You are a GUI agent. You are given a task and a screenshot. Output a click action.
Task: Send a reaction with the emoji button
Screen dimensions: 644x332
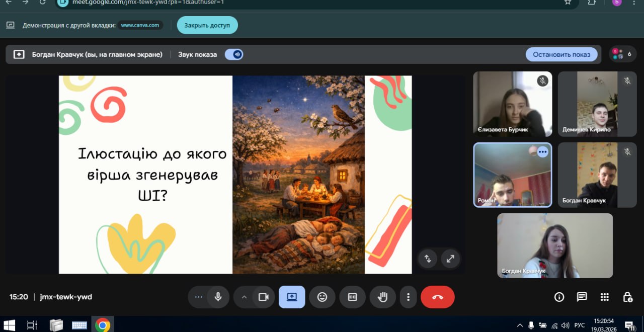point(322,297)
